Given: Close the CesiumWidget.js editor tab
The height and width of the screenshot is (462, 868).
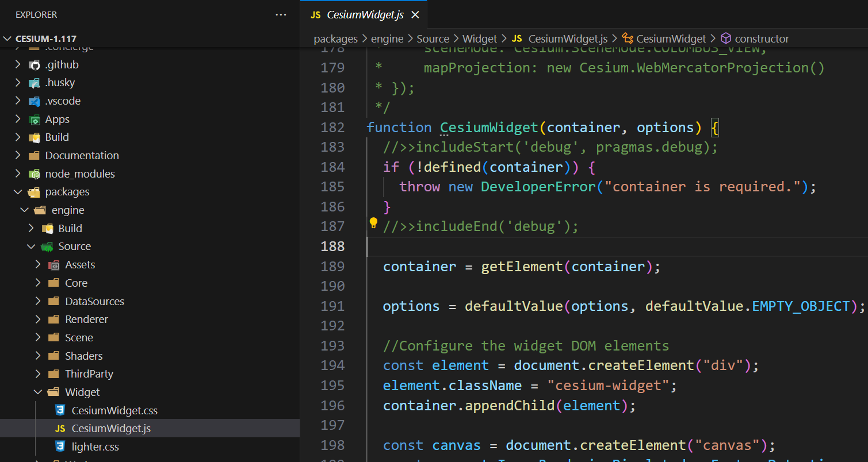Looking at the screenshot, I should pyautogui.click(x=415, y=15).
